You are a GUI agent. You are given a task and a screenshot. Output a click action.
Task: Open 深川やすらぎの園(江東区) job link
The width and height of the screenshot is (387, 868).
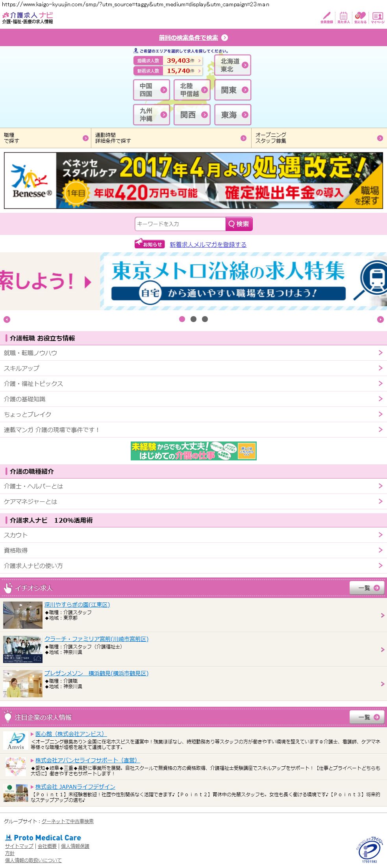(77, 604)
